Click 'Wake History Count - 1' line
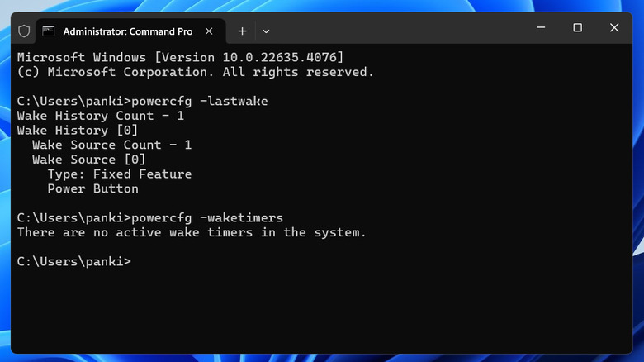 point(101,116)
